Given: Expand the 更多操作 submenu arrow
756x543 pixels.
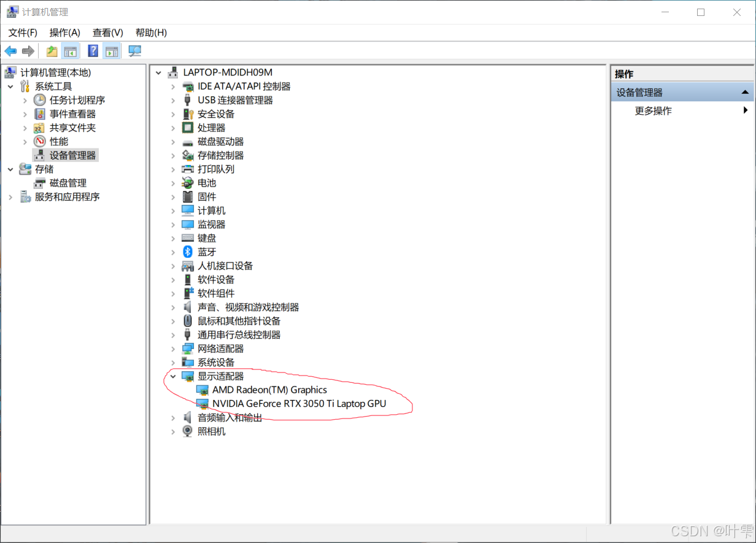Looking at the screenshot, I should [x=746, y=110].
